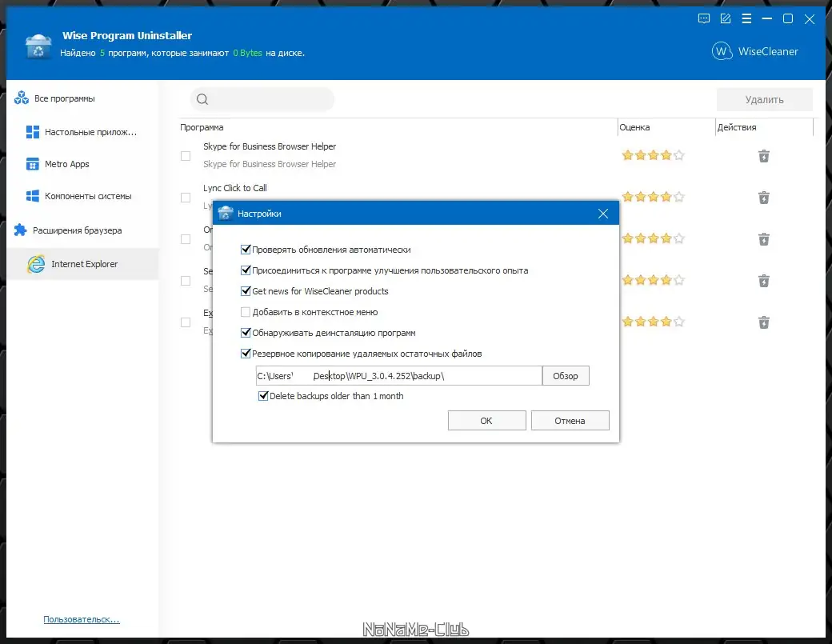Click OK in settings dialog

(486, 421)
